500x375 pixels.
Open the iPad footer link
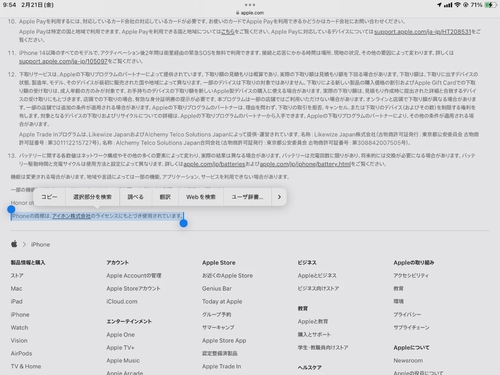click(17, 302)
